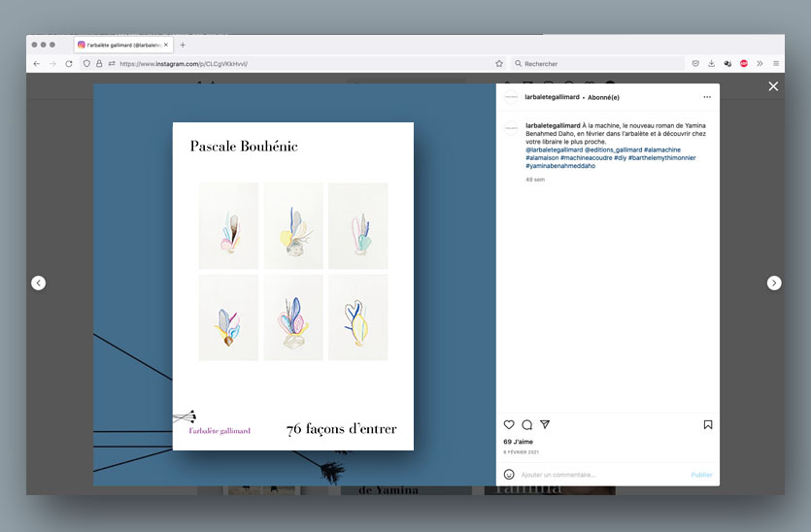
Task: Select the l'arbalète gallimard browser tab
Action: tap(121, 45)
